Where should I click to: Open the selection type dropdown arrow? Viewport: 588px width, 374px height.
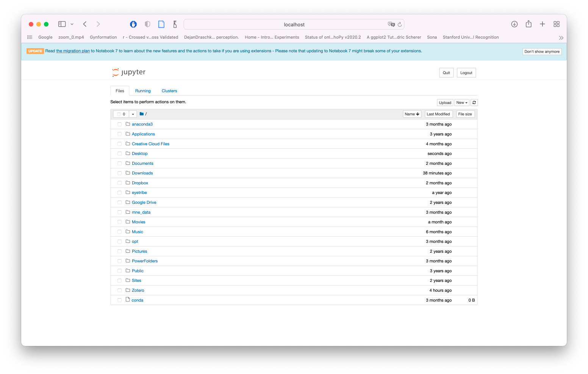(133, 114)
